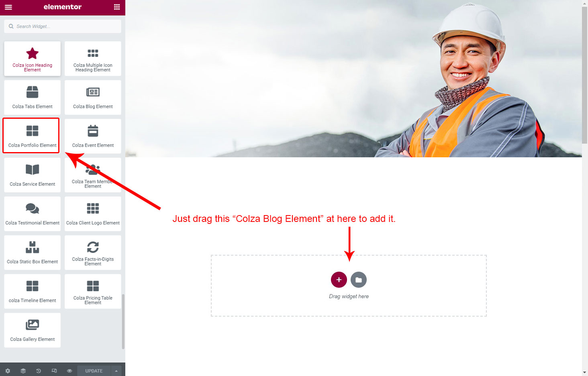Image resolution: width=588 pixels, height=376 pixels.
Task: Select the Colza Icon Heading Element widget
Action: [x=33, y=59]
